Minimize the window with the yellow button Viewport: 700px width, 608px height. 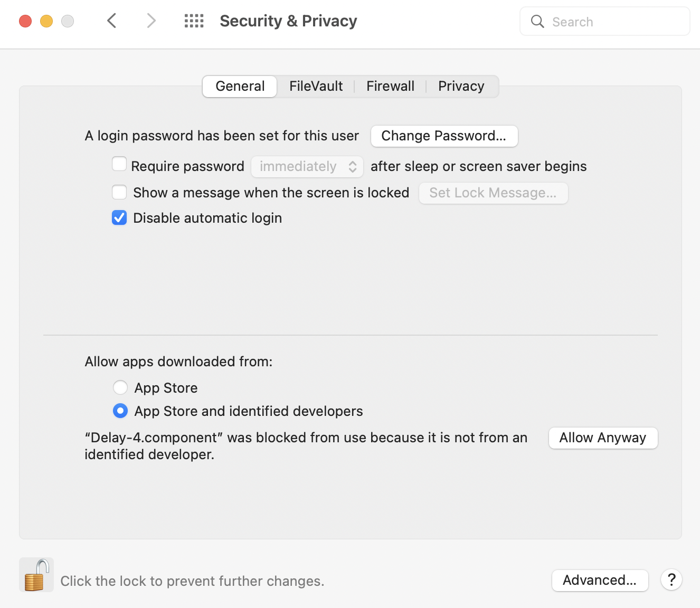coord(46,21)
